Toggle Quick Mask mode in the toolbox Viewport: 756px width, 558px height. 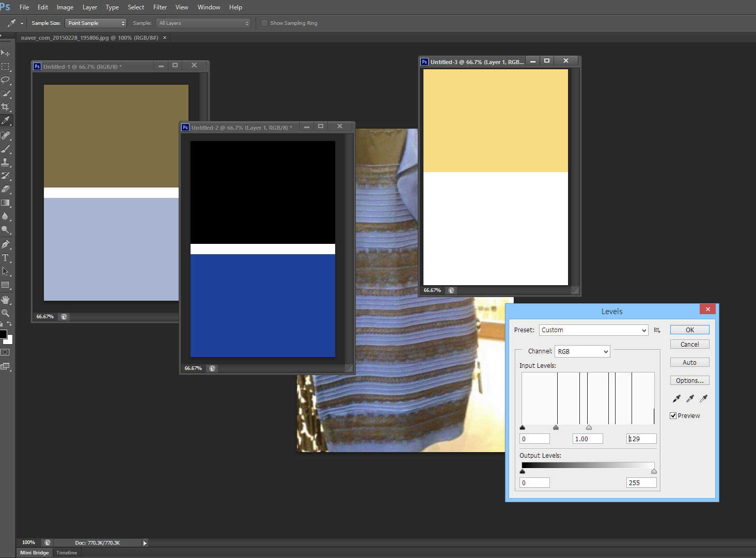(5, 352)
